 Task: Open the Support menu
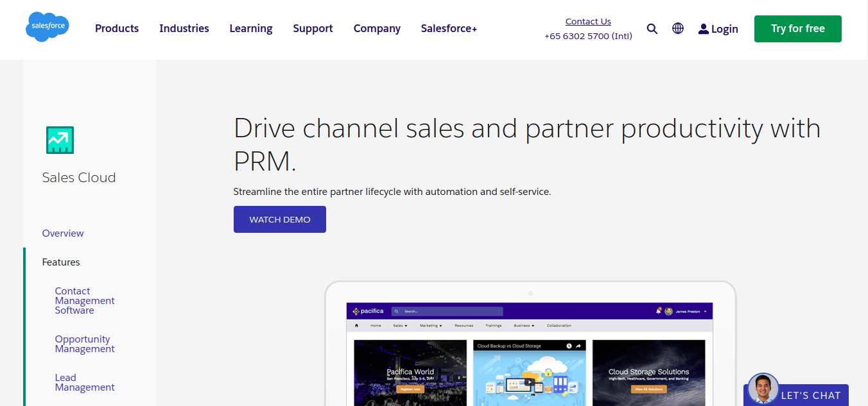(313, 28)
